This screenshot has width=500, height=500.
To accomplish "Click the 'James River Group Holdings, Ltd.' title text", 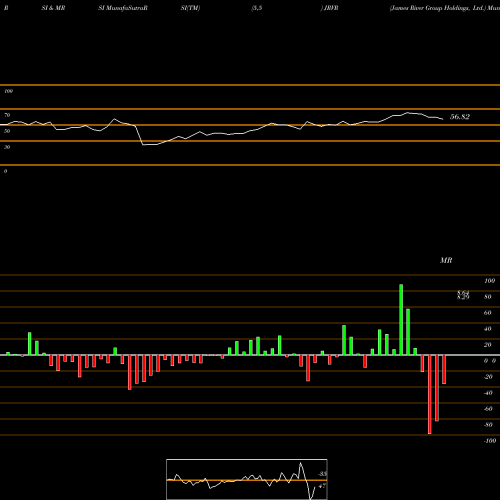I will point(438,8).
